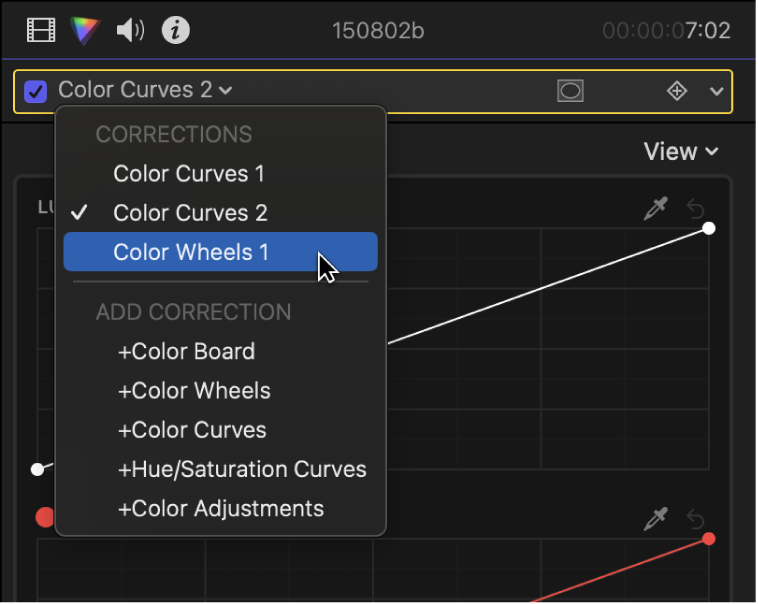
Task: Pick the red curve eyedropper
Action: point(656,518)
